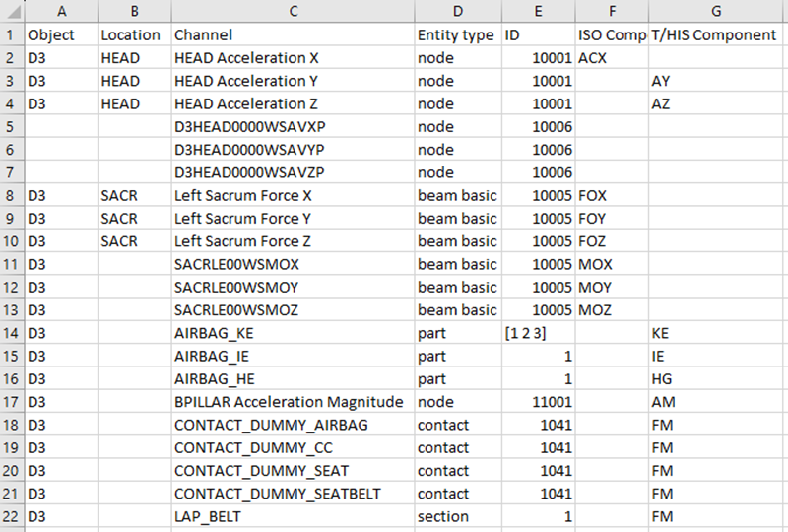The height and width of the screenshot is (532, 788).
Task: Select the 'ACX' ISO component cell
Action: [x=593, y=58]
